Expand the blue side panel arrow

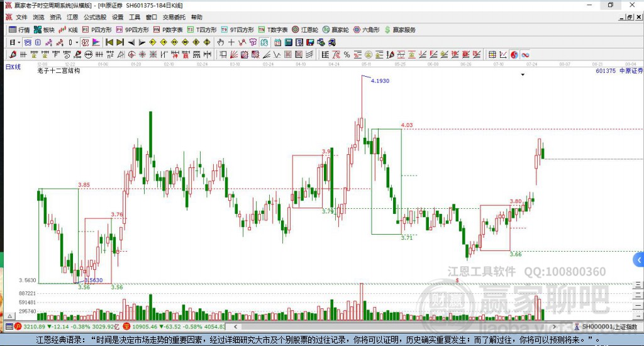tap(639, 260)
